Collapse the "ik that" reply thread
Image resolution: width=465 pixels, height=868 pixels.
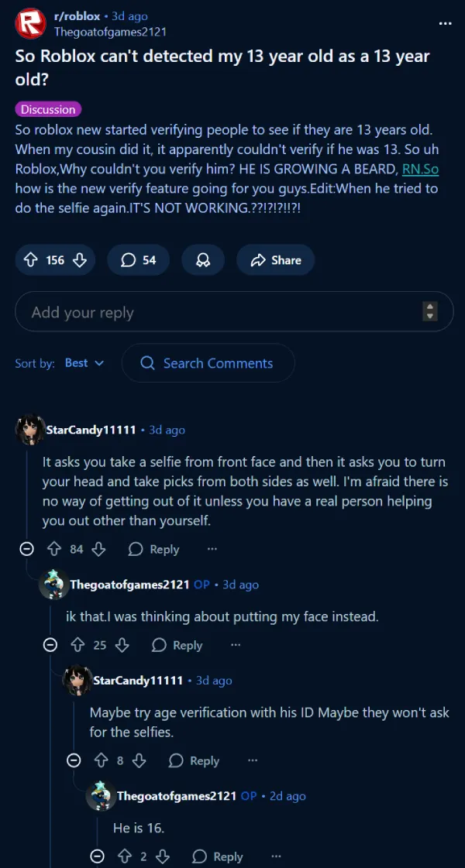(x=50, y=645)
